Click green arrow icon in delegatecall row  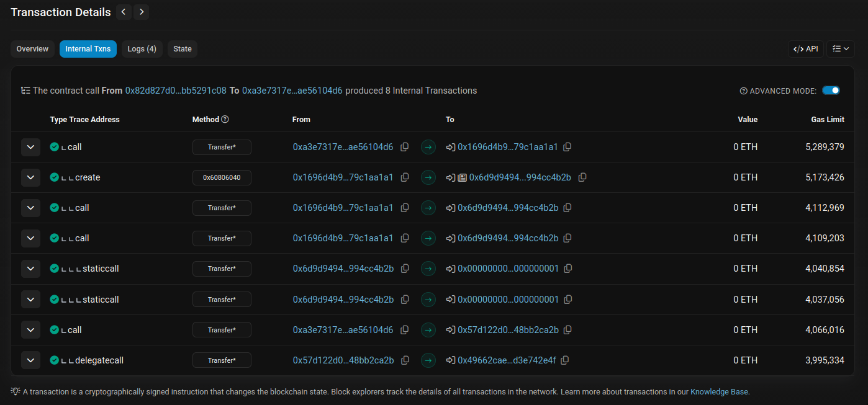[x=428, y=360]
